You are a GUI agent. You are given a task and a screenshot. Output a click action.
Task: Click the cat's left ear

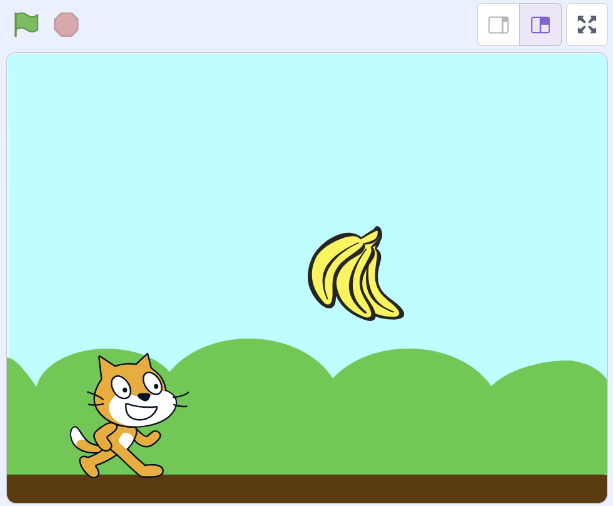(107, 366)
